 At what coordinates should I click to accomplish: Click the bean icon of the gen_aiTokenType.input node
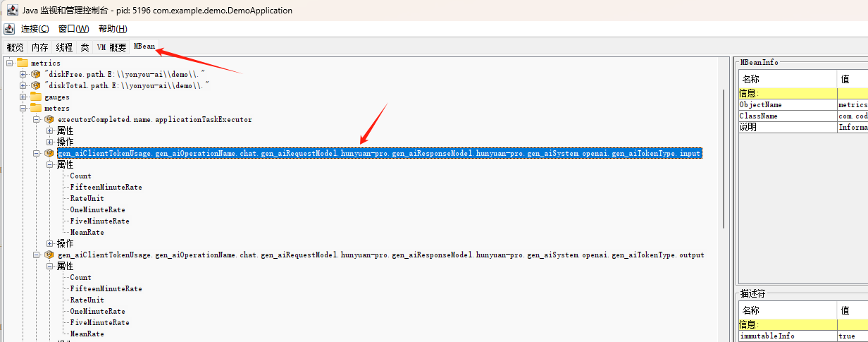pyautogui.click(x=49, y=153)
